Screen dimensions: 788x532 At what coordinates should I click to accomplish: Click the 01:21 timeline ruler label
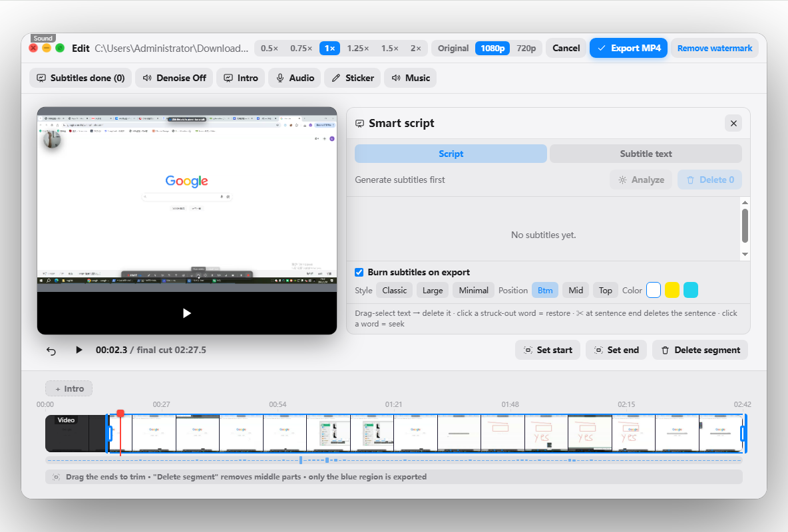tap(393, 404)
